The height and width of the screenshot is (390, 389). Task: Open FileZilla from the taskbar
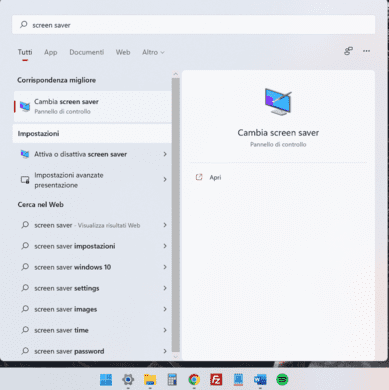(x=216, y=379)
